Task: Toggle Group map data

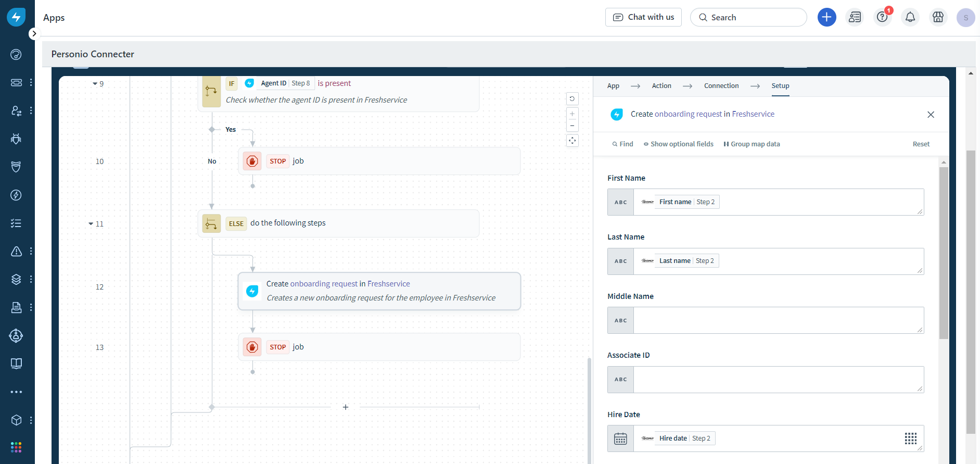Action: (x=752, y=144)
